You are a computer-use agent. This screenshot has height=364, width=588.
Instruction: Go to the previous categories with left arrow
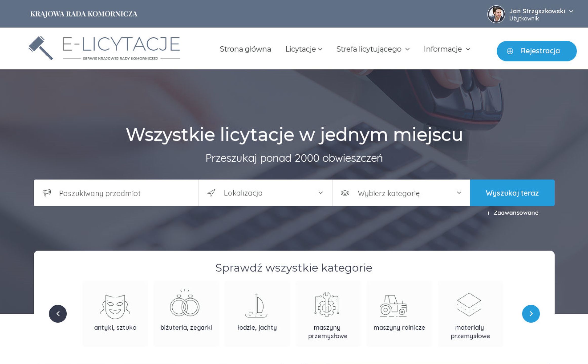[x=58, y=314]
